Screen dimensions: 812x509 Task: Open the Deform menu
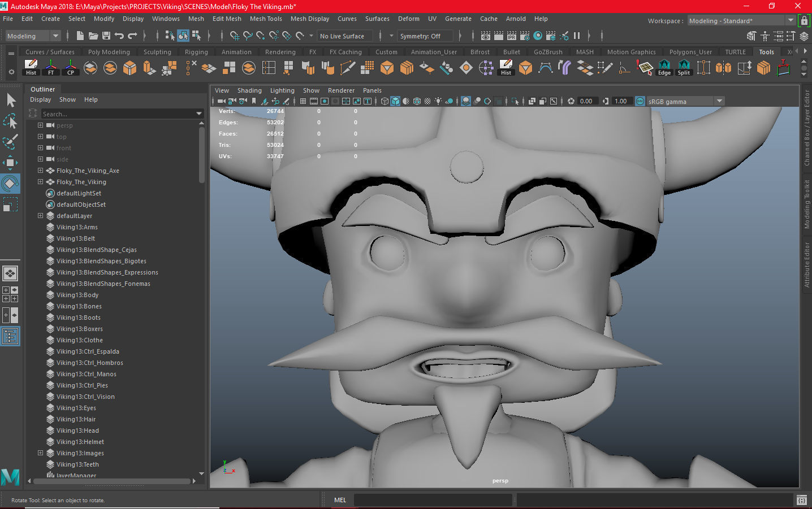pos(408,19)
